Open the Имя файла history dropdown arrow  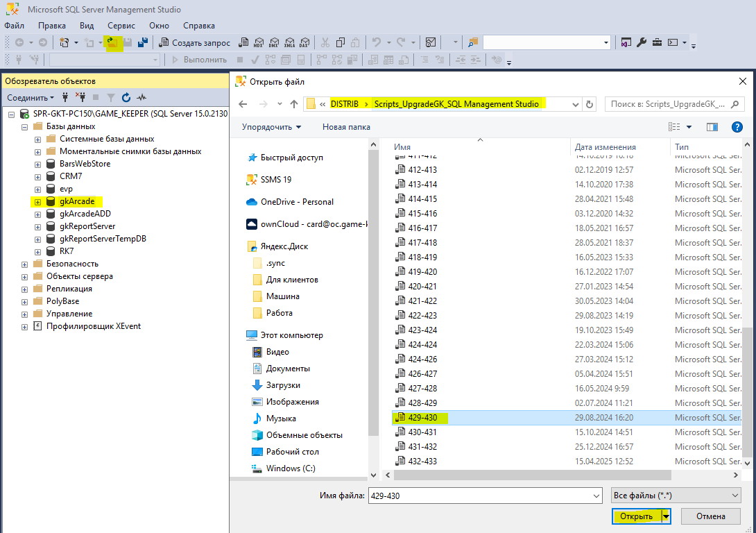[596, 496]
